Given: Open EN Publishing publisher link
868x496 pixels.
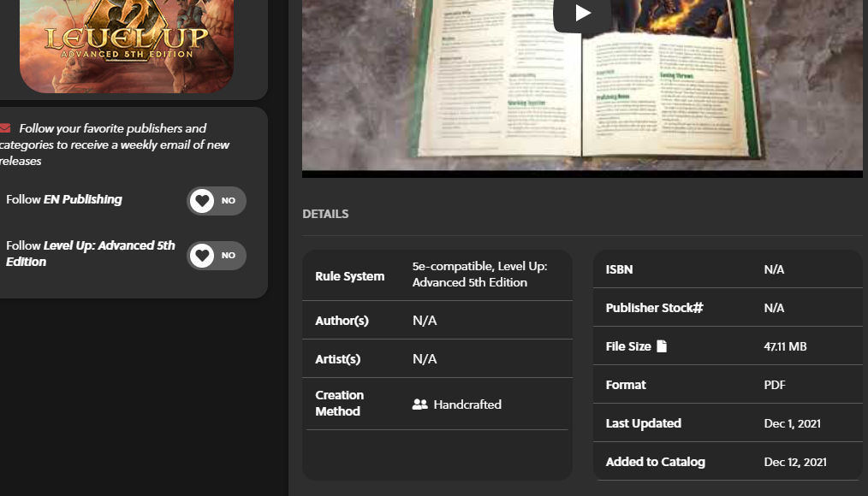Looking at the screenshot, I should click(x=83, y=199).
